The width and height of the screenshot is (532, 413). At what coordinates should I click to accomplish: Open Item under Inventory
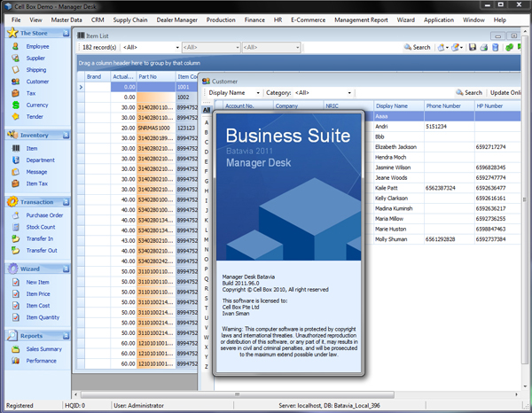[x=32, y=149]
